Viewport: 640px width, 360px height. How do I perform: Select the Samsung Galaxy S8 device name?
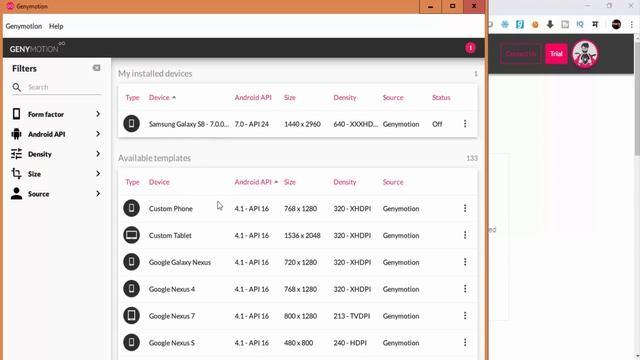point(189,124)
